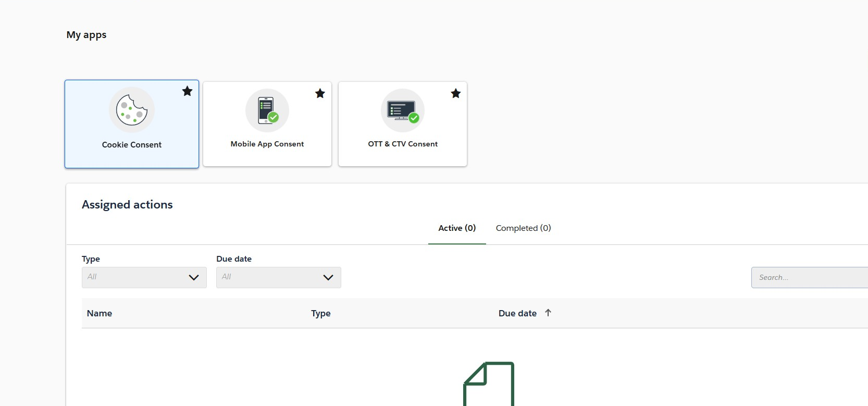
Task: Click the Mobile App Consent card label
Action: [x=267, y=144]
